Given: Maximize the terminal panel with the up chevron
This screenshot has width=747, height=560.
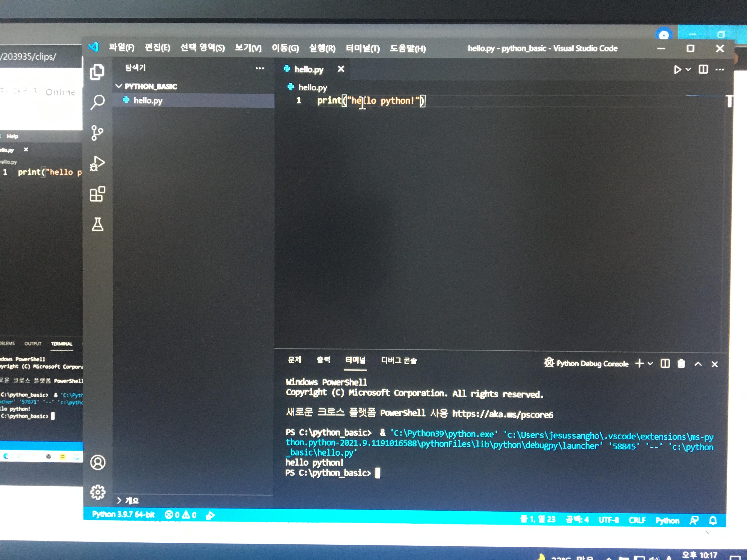Looking at the screenshot, I should [698, 364].
